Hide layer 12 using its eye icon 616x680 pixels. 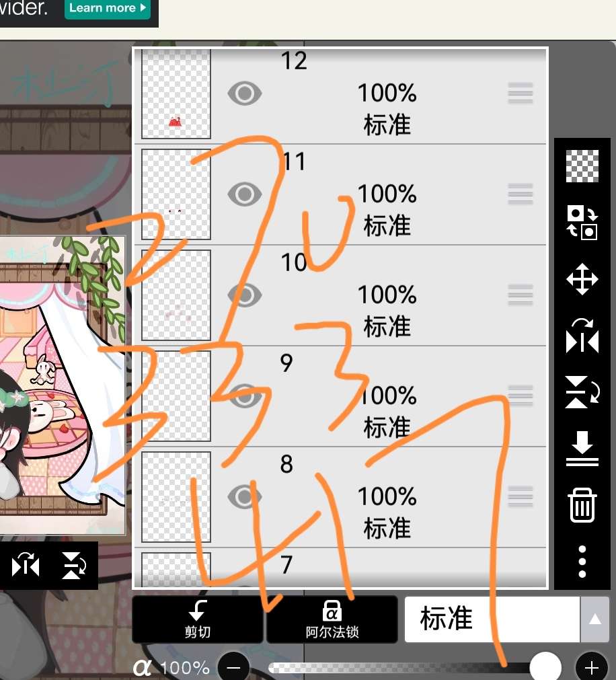(x=245, y=93)
